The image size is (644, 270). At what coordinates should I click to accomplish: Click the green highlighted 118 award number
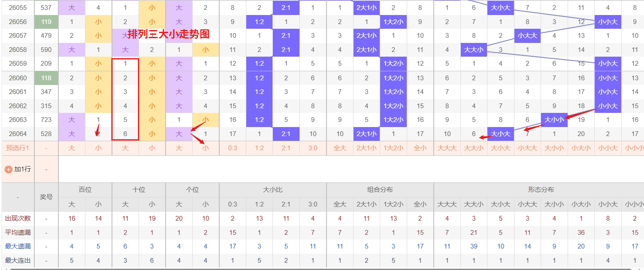pos(46,78)
